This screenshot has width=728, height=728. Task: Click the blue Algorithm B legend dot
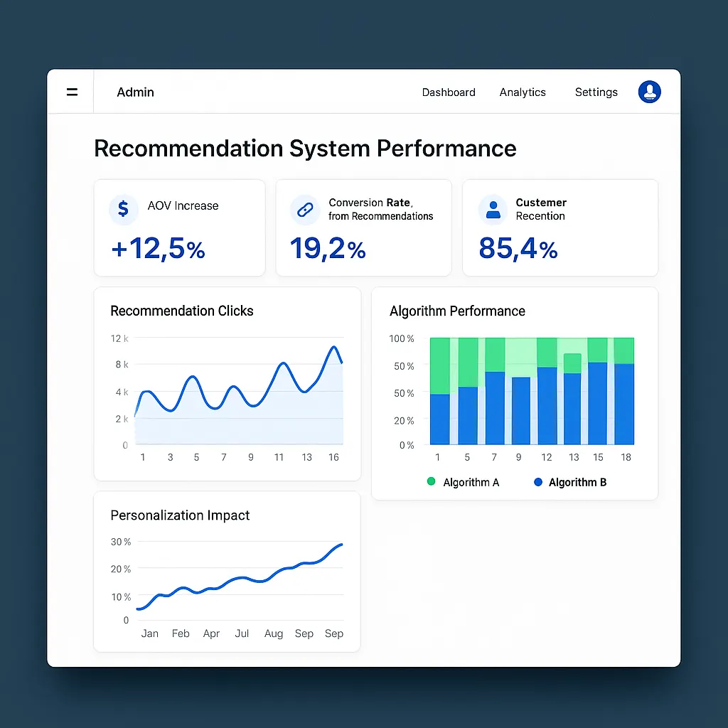[537, 482]
